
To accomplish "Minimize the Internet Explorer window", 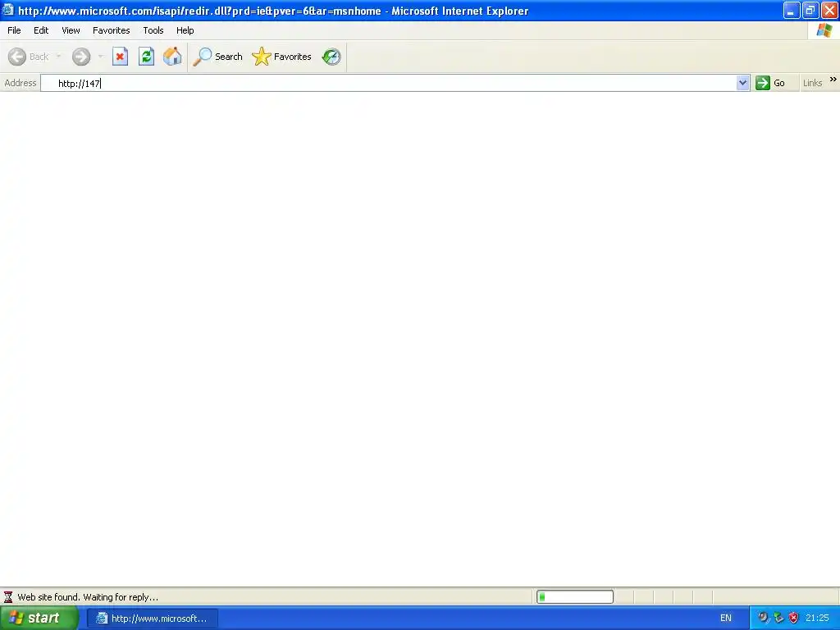I will 792,10.
